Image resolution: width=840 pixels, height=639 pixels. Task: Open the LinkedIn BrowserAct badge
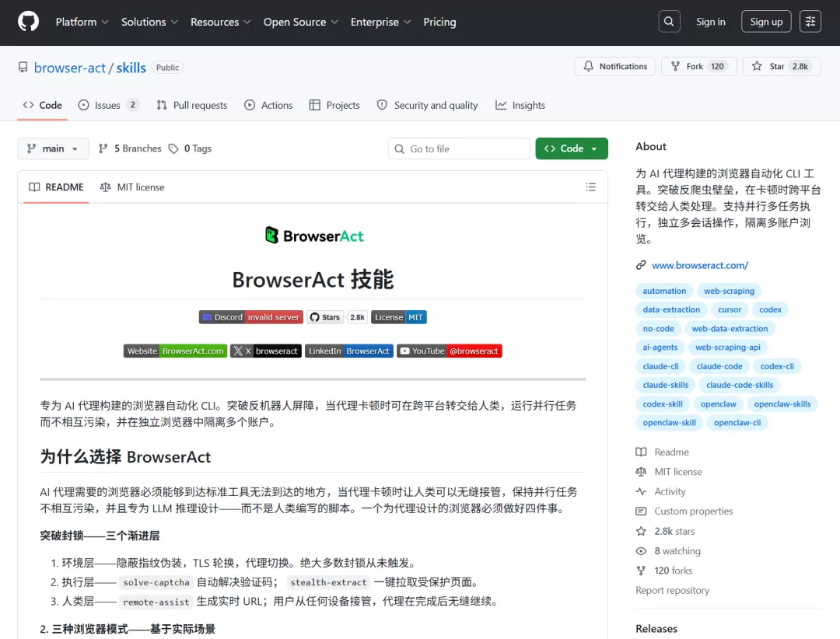[349, 351]
